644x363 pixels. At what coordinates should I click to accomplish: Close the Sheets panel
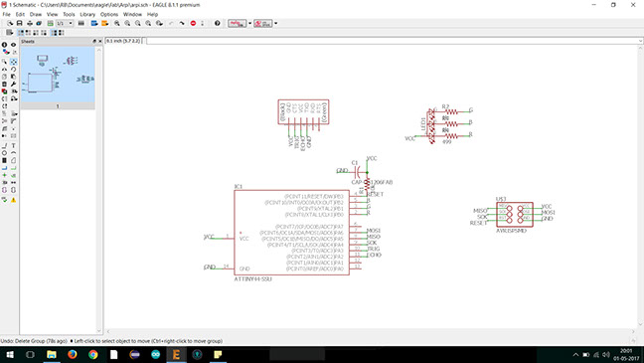pyautogui.click(x=99, y=42)
